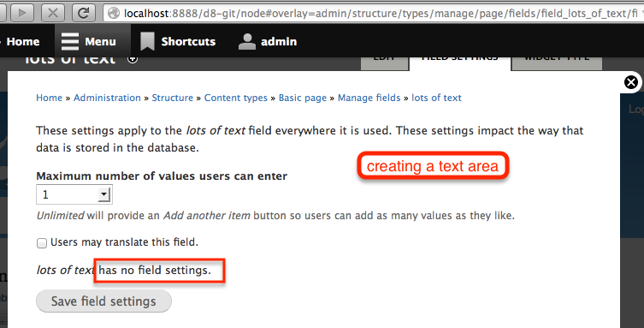Toggle 'Users may translate this field' checkbox
This screenshot has width=644, height=328.
click(42, 243)
